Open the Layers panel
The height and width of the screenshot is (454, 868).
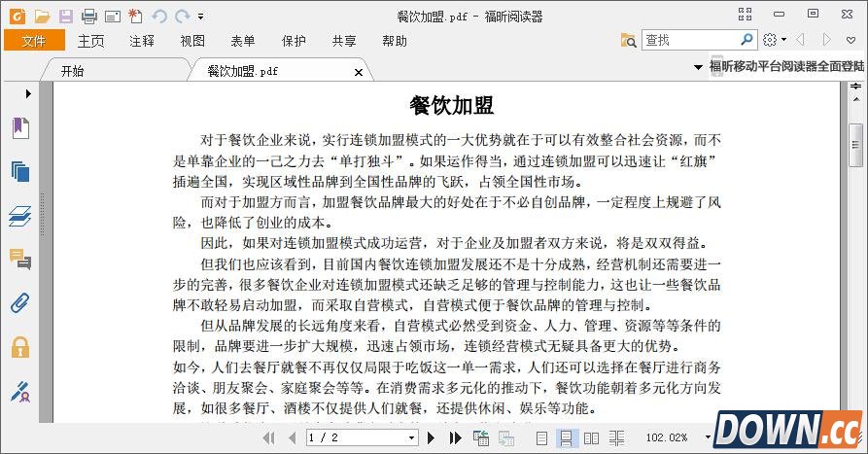pos(20,216)
